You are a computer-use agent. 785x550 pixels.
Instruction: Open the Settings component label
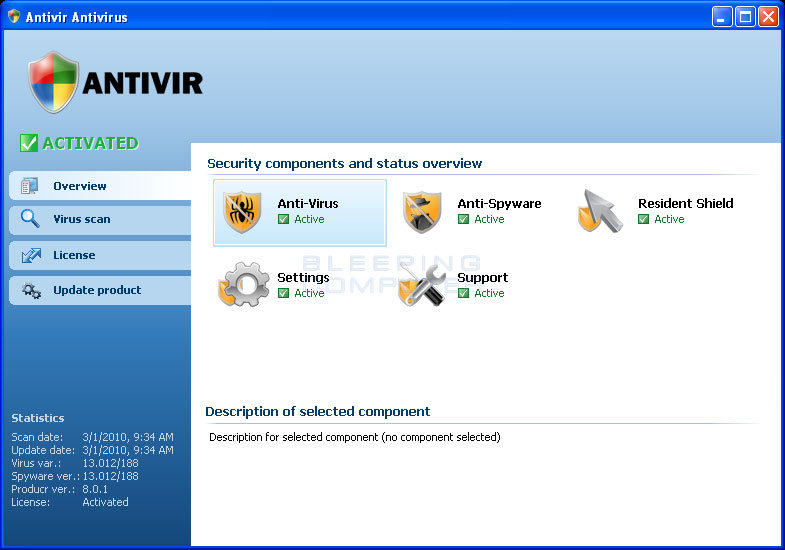pyautogui.click(x=303, y=277)
